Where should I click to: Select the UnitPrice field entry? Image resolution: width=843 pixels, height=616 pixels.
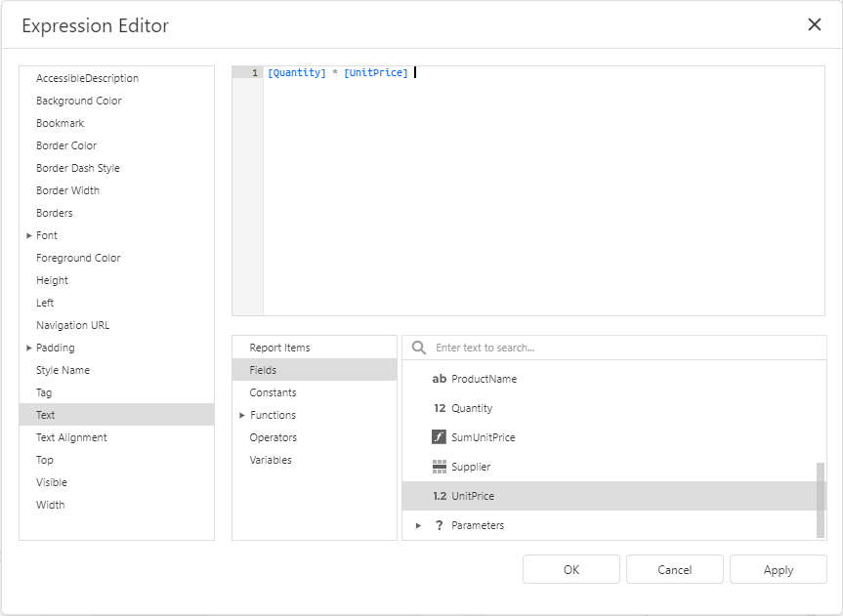(x=483, y=496)
